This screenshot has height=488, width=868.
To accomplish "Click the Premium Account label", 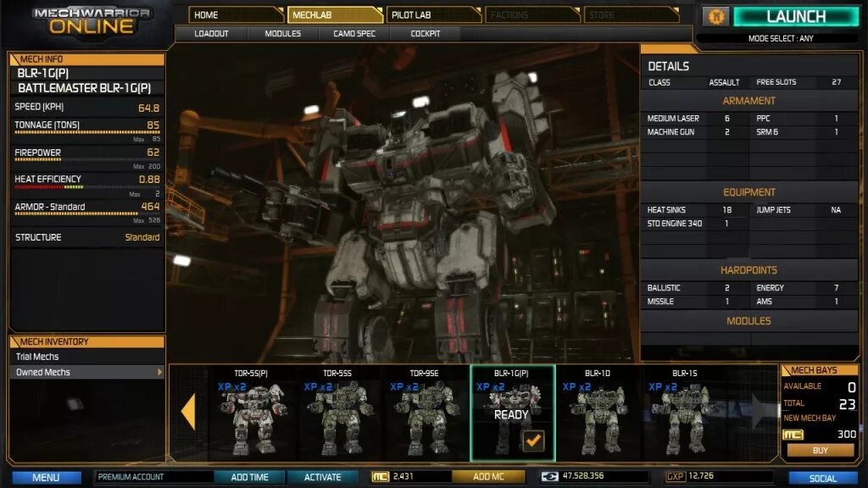I will (x=131, y=477).
